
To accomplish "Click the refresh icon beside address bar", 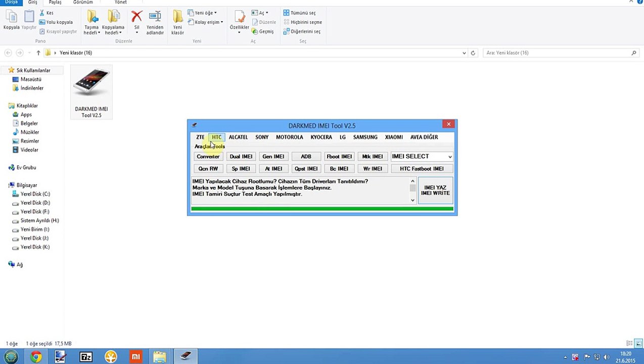I will pyautogui.click(x=473, y=53).
